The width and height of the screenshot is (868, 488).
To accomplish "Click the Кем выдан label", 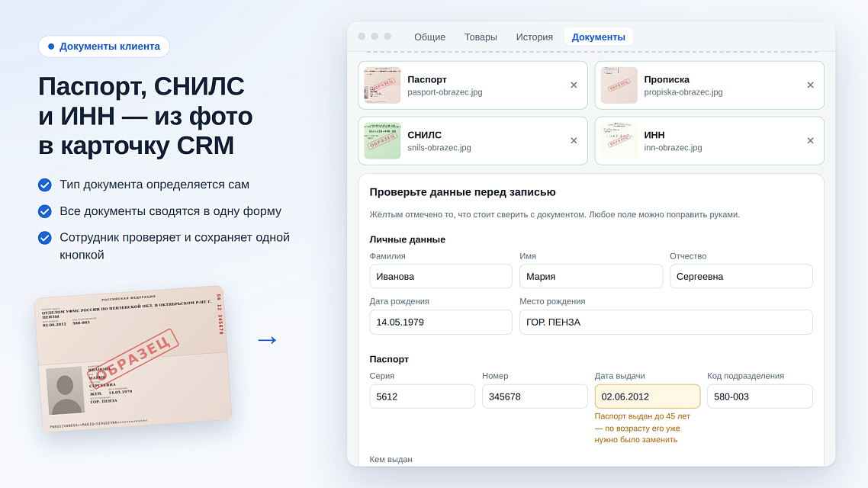I will [x=391, y=459].
